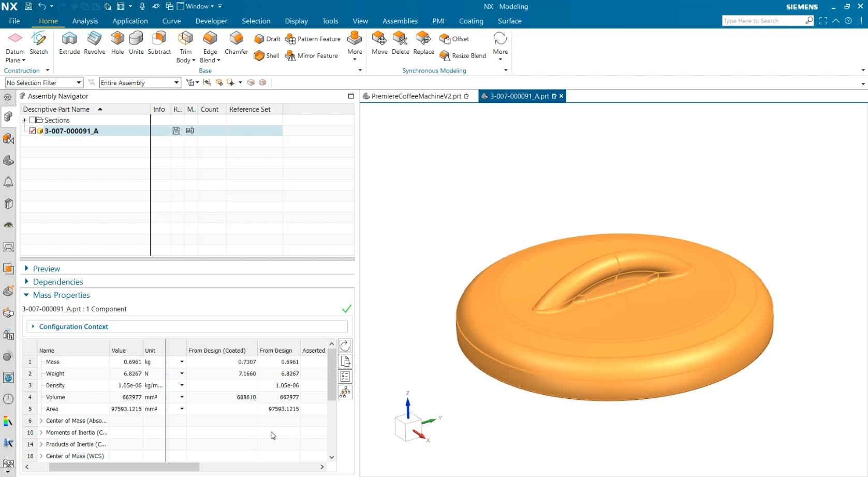Choose the Hole tool
This screenshot has width=868, height=477.
117,42
